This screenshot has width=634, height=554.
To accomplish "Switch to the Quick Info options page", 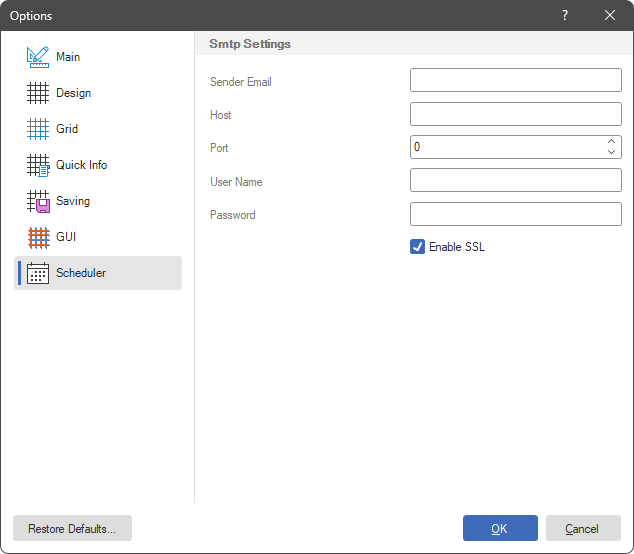I will click(81, 165).
